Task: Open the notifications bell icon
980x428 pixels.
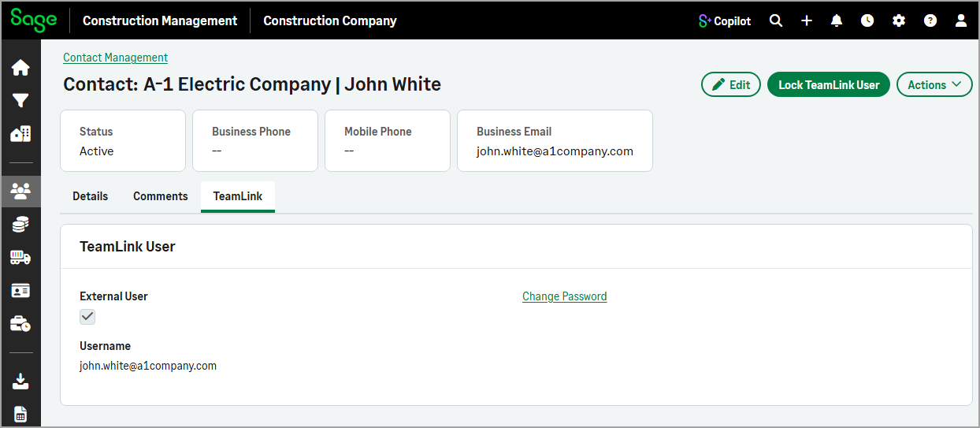Action: [x=837, y=21]
